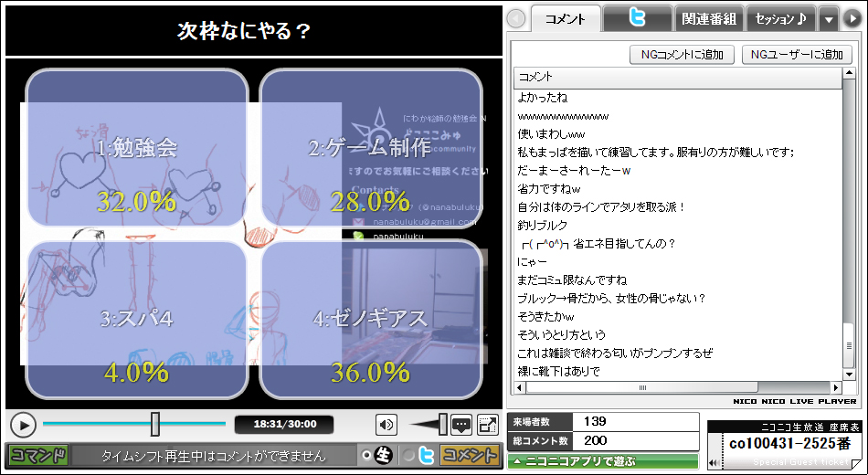Image resolution: width=868 pixels, height=475 pixels.
Task: Click seat number co100431-2525番
Action: (x=790, y=444)
